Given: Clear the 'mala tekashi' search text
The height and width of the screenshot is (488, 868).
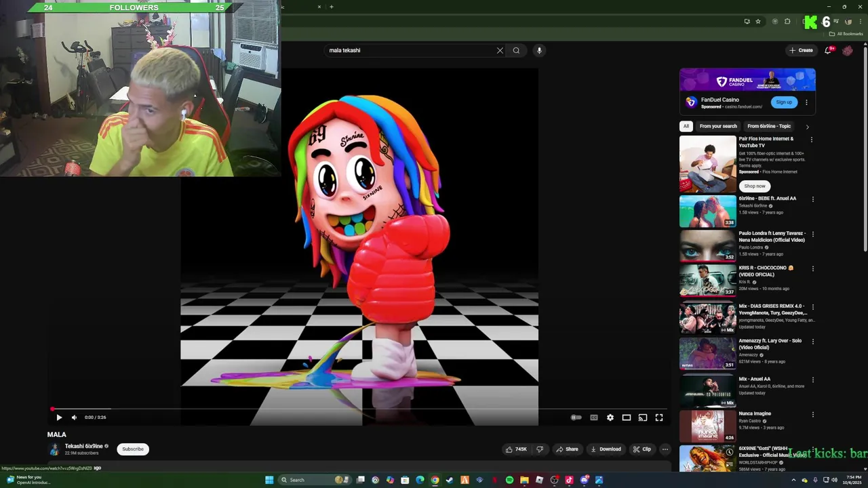Looking at the screenshot, I should 500,50.
